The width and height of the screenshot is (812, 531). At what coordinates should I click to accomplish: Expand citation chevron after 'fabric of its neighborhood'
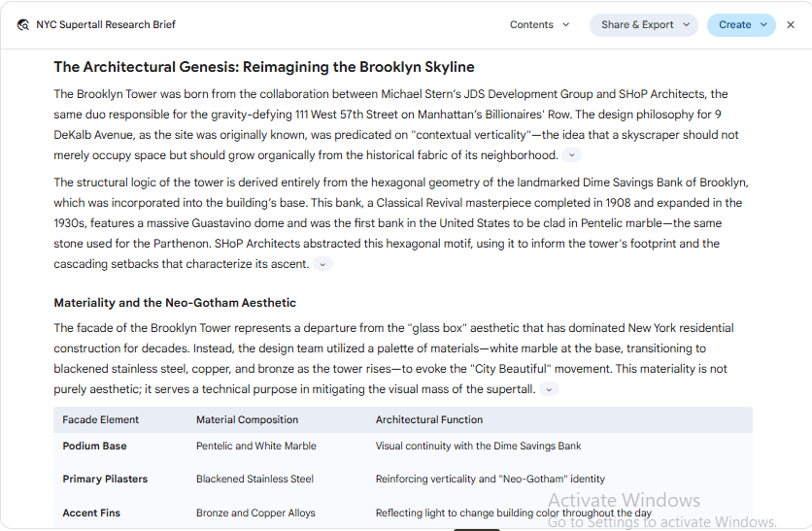[572, 155]
